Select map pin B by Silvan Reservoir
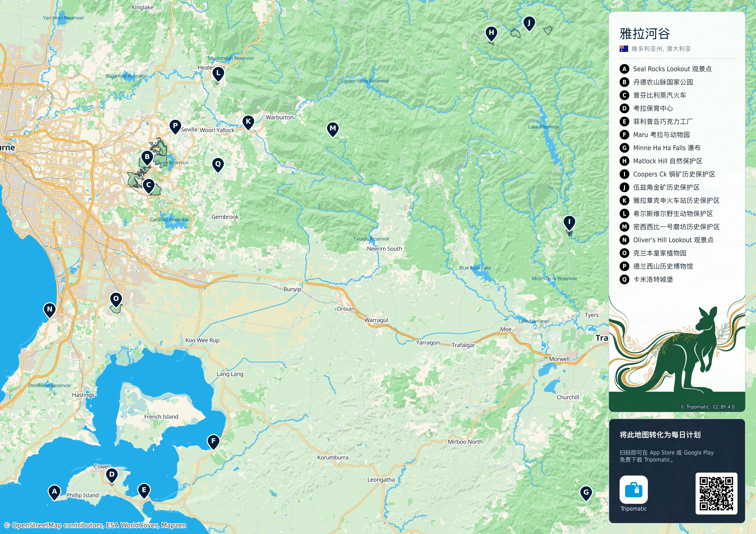The height and width of the screenshot is (534, 756). pyautogui.click(x=147, y=157)
